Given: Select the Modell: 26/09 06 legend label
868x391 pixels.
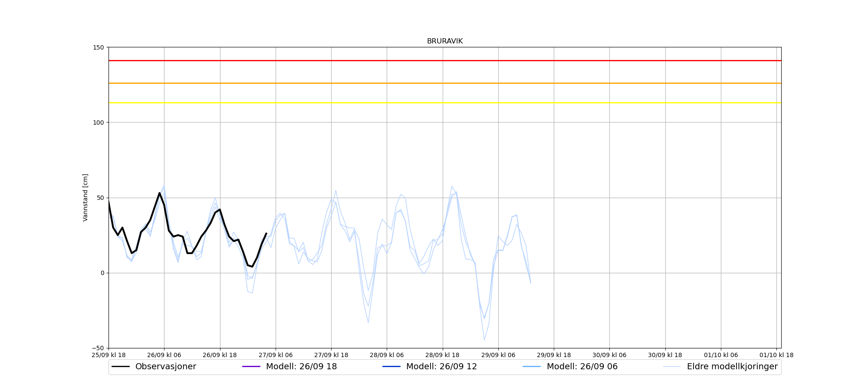Looking at the screenshot, I should (x=582, y=367).
